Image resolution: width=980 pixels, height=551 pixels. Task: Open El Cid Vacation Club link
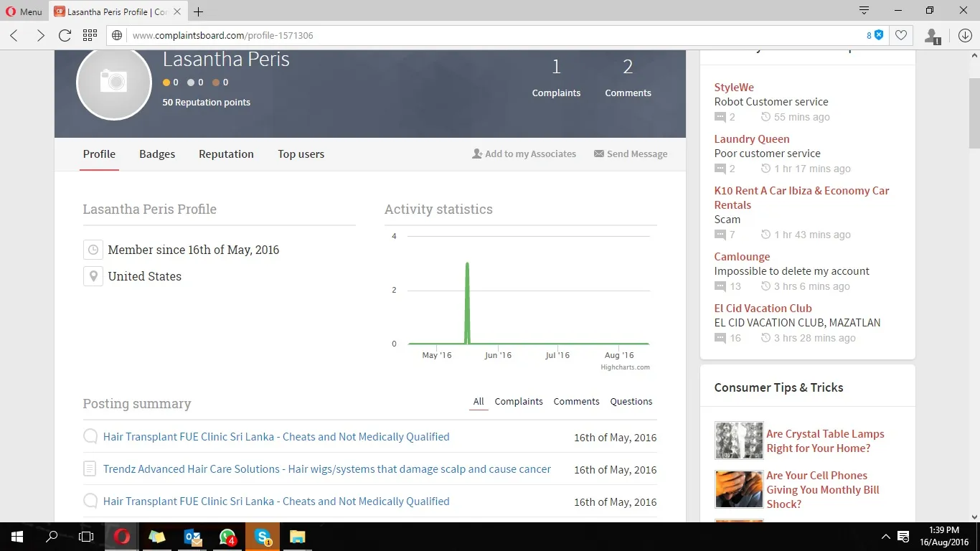tap(763, 309)
